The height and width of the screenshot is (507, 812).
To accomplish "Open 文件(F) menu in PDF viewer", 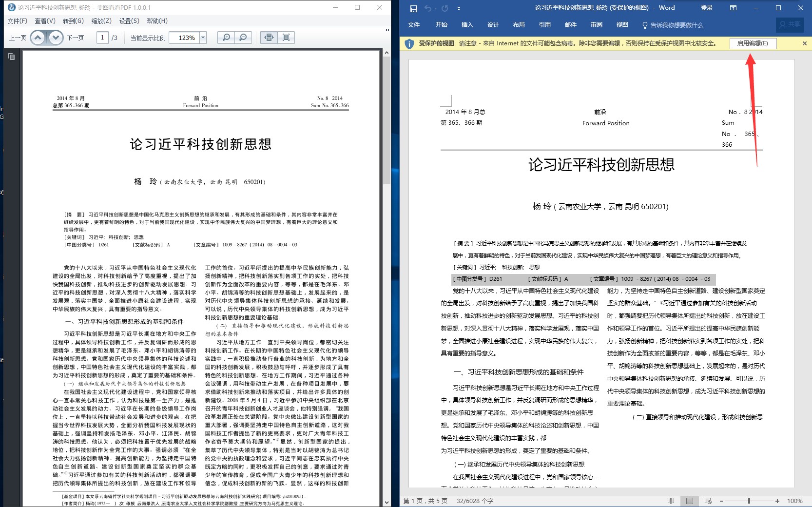I will click(18, 21).
